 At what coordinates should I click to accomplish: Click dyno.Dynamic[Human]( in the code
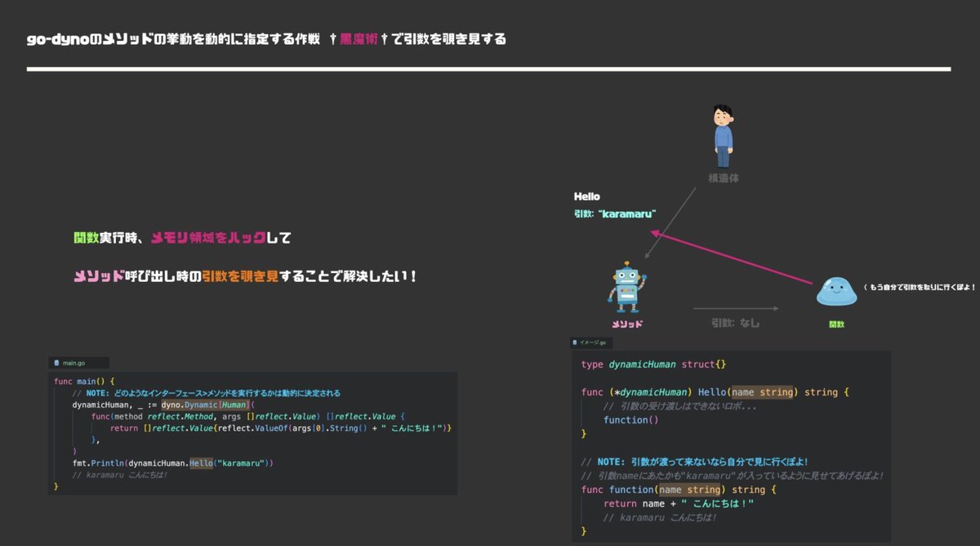click(x=208, y=405)
